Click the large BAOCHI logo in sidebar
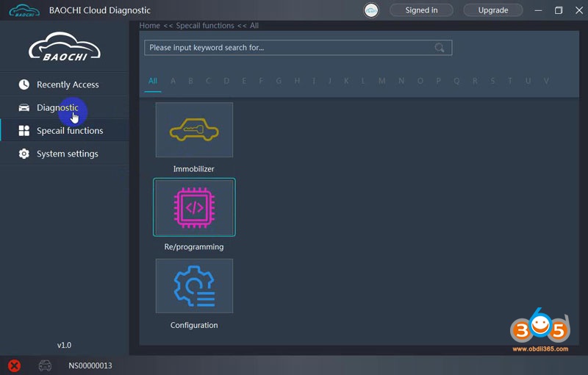The image size is (588, 375). tap(65, 47)
